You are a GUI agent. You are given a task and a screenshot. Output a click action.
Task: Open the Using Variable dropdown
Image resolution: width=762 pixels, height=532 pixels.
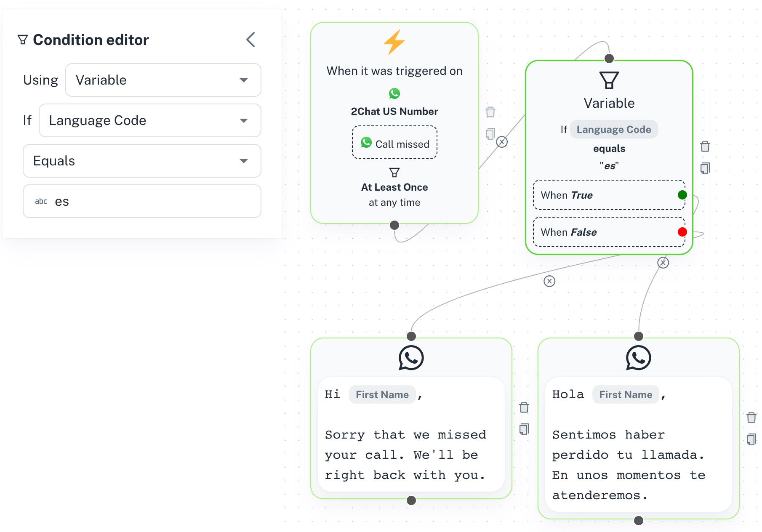pyautogui.click(x=163, y=80)
